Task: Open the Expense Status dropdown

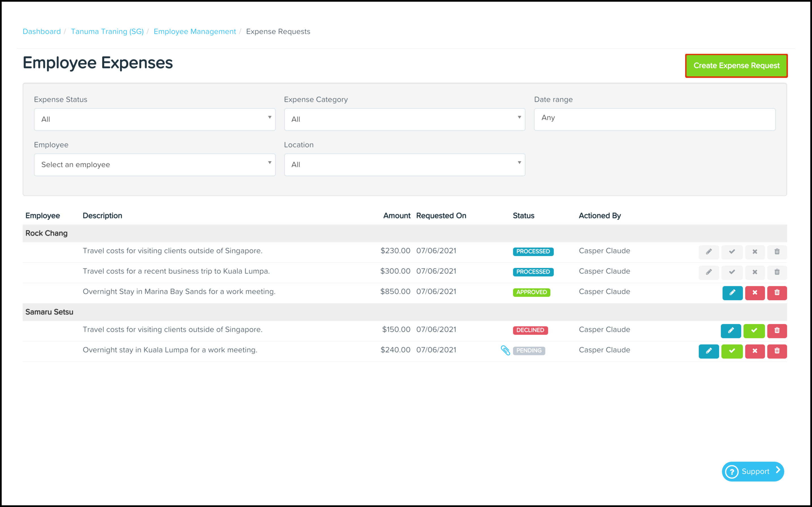Action: (155, 119)
